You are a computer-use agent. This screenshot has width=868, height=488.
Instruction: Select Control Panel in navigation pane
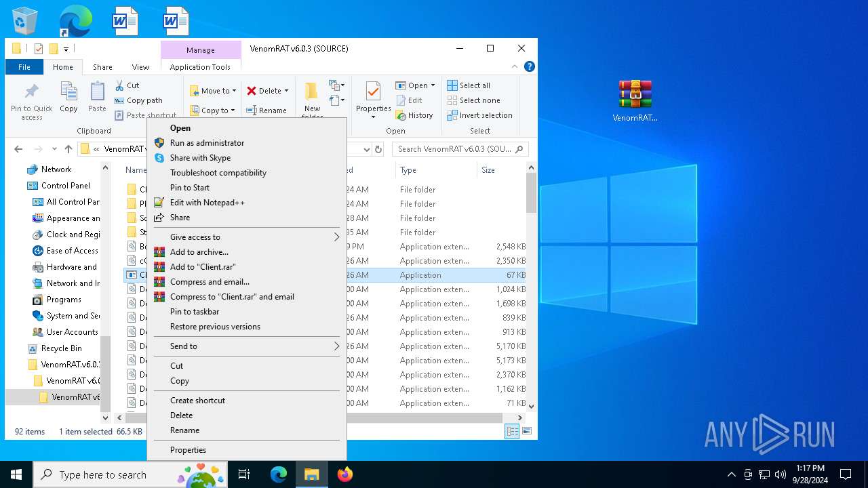point(65,186)
